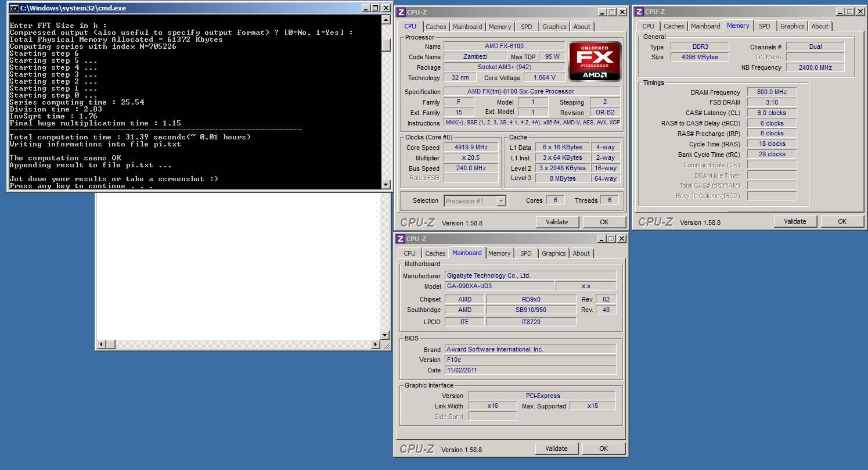The height and width of the screenshot is (470, 868).
Task: Switch to Memory tab in CPU window
Action: click(x=500, y=27)
